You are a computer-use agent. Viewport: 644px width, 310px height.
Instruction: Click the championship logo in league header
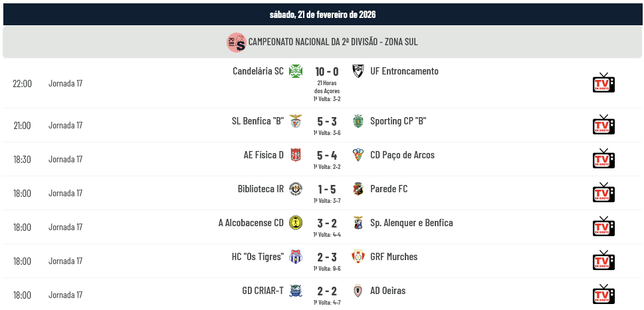[x=236, y=42]
